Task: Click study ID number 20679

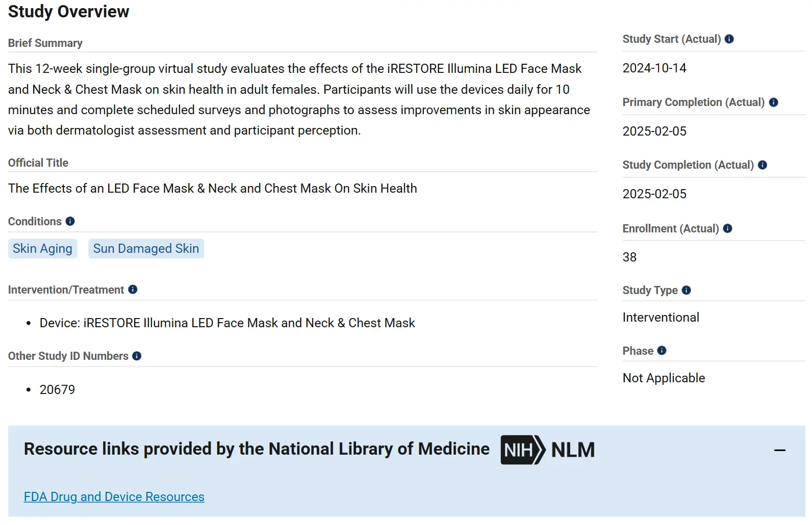Action: coord(57,389)
